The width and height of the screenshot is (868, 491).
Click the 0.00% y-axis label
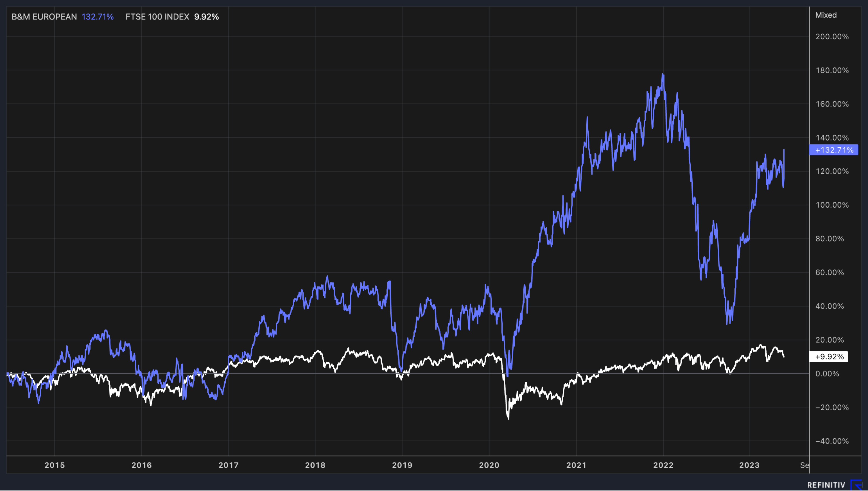[827, 373]
